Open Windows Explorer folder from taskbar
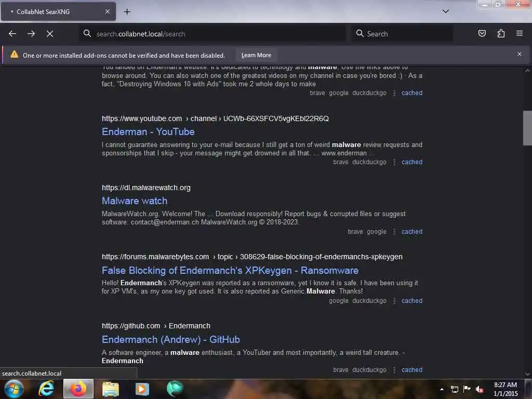This screenshot has height=399, width=532. (110, 389)
